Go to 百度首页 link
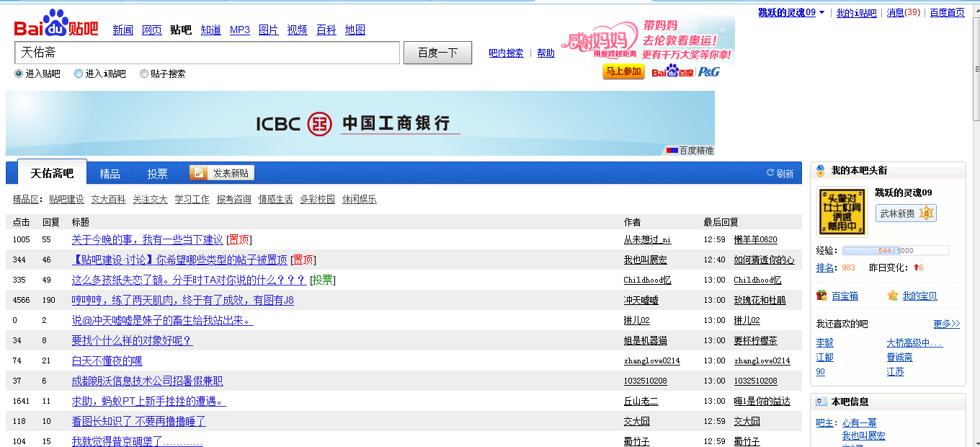 pyautogui.click(x=947, y=12)
